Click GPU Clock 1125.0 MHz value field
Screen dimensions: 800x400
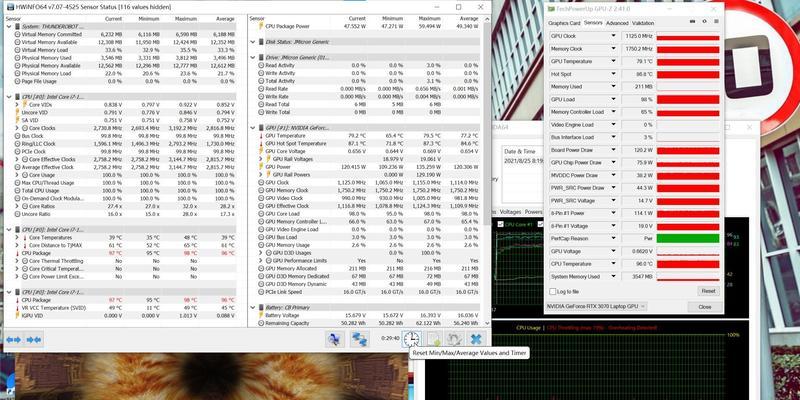(638, 36)
